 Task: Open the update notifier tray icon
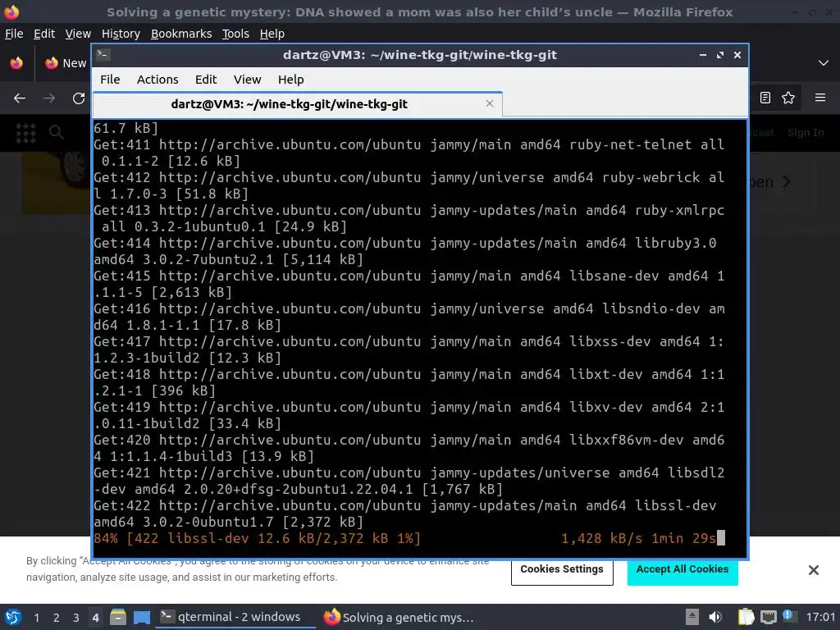[x=788, y=615]
